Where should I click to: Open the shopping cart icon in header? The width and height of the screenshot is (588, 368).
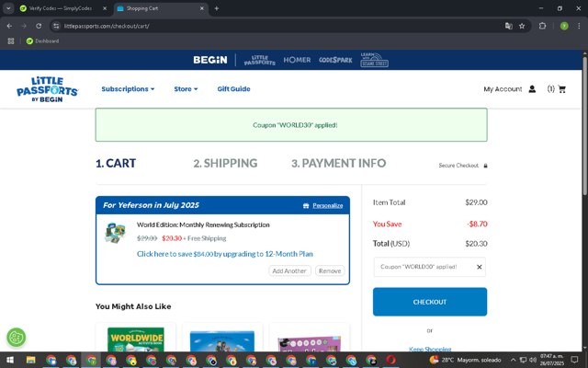click(561, 89)
